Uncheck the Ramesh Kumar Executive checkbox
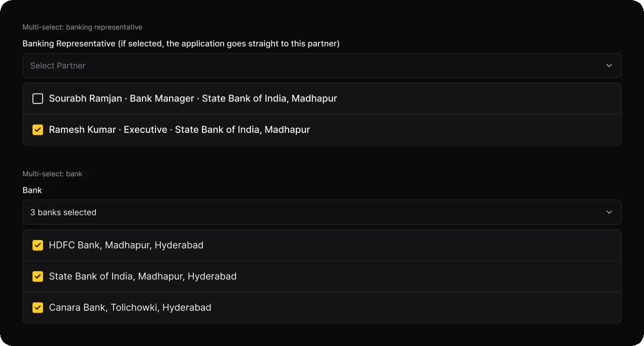644x346 pixels. click(38, 130)
